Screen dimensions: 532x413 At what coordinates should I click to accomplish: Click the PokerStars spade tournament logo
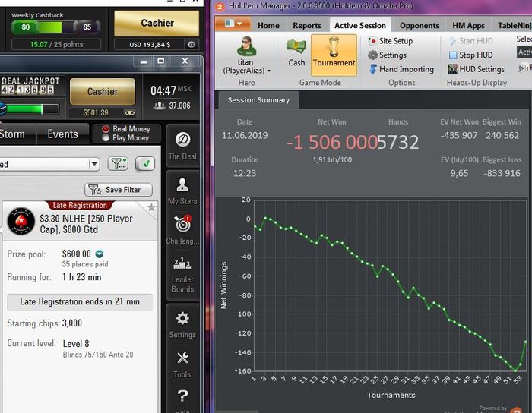pos(21,221)
